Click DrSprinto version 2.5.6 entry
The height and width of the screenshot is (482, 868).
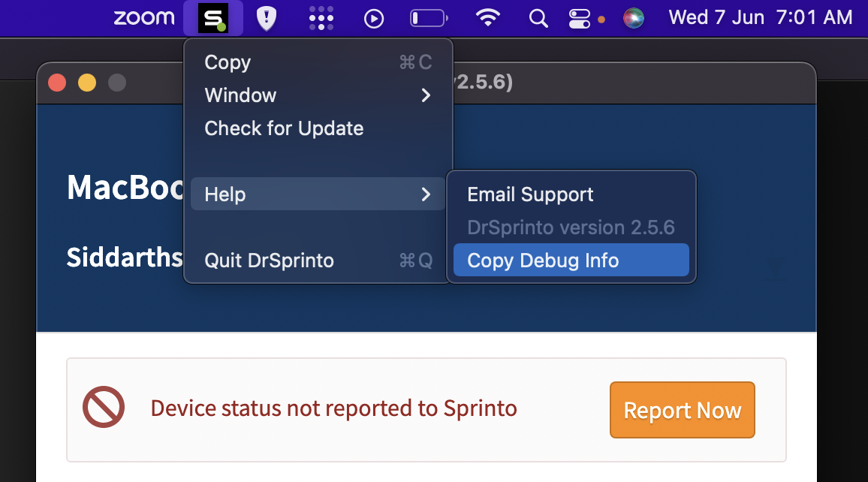571,227
